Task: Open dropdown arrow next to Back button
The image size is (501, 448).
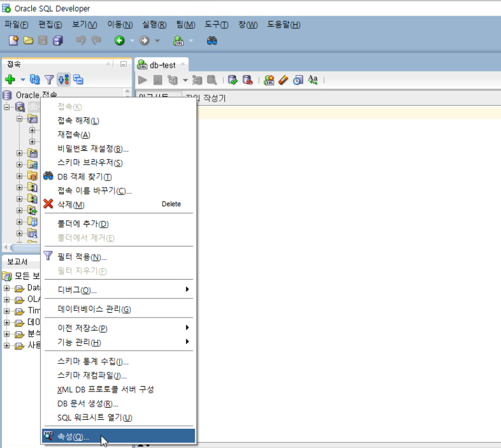Action: click(132, 40)
